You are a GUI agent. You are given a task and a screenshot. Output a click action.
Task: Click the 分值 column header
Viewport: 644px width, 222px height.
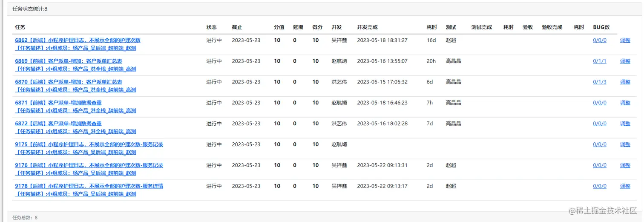tap(279, 27)
